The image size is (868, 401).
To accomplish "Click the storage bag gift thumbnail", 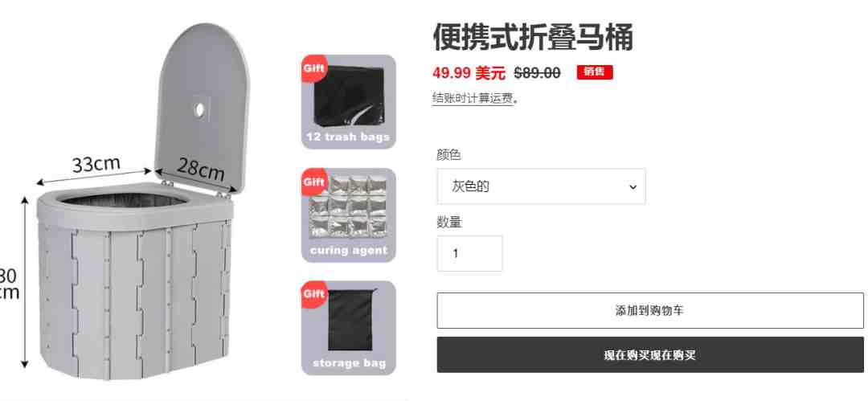I will [x=349, y=328].
